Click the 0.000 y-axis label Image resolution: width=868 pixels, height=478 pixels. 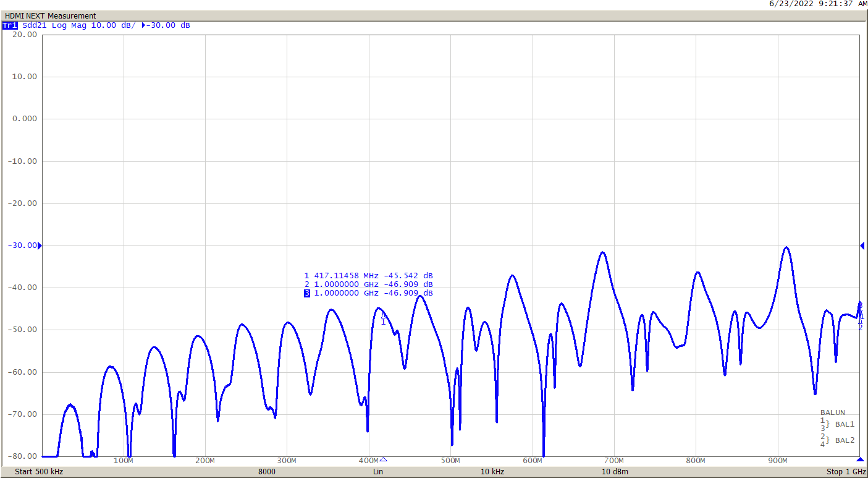pos(25,119)
